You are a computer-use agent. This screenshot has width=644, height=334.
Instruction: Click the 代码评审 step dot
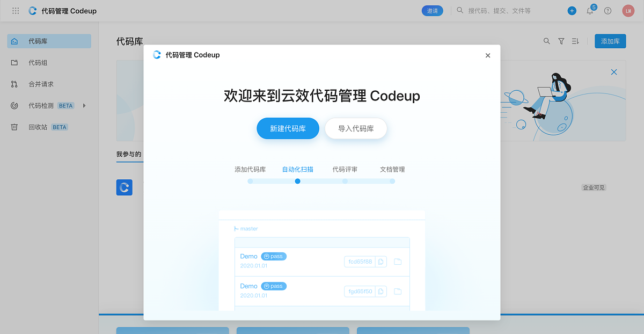tap(345, 181)
